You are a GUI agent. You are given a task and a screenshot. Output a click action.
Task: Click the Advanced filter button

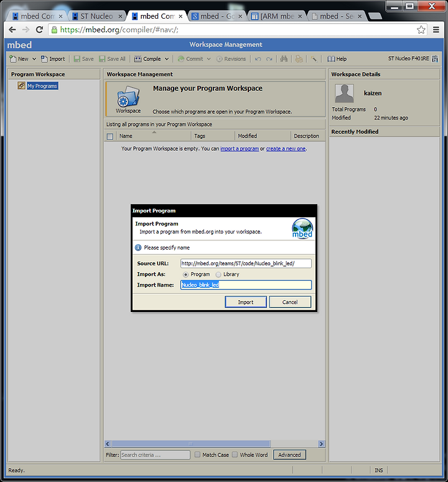(289, 455)
